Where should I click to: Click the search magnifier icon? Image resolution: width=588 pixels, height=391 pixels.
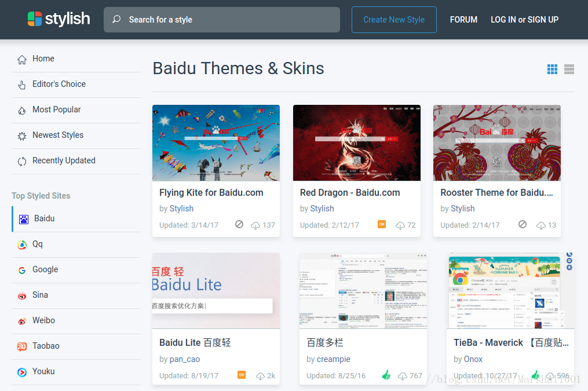[116, 19]
